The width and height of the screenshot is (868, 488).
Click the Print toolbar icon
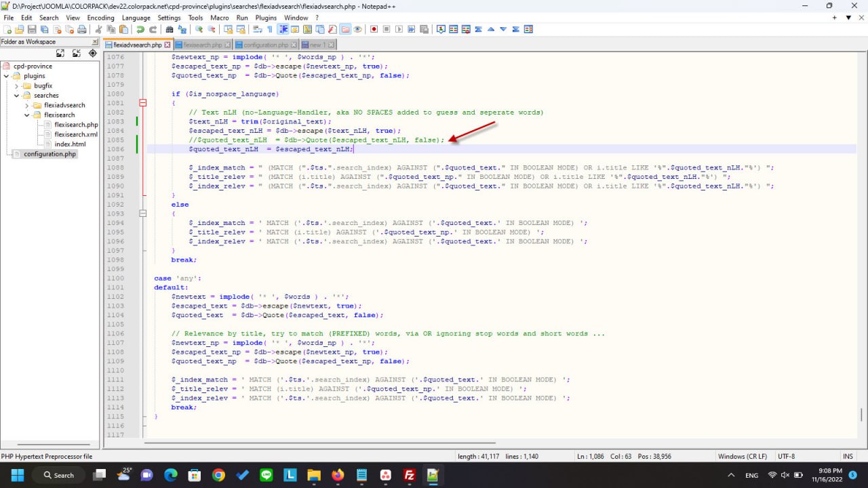(x=81, y=28)
